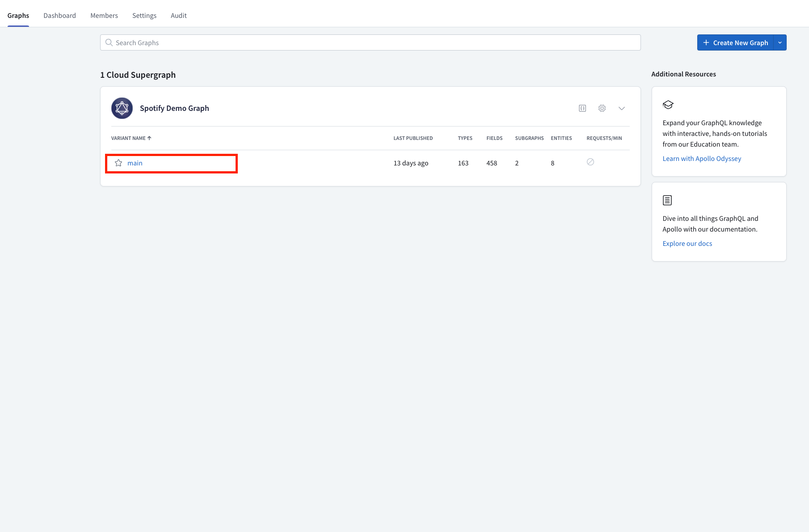The height and width of the screenshot is (532, 809).
Task: Click the Entities column header
Action: (561, 138)
